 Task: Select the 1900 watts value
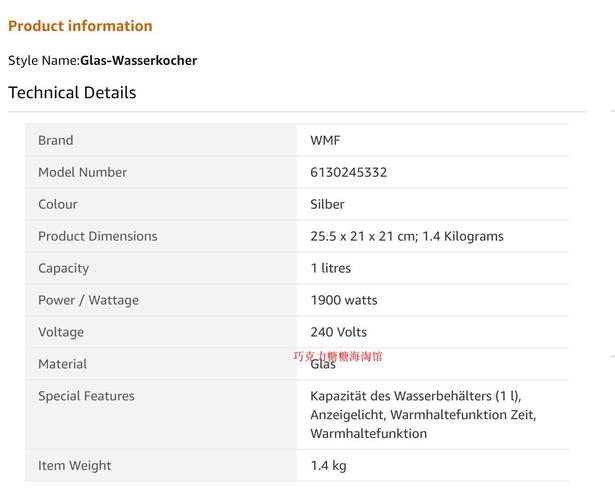coord(343,300)
